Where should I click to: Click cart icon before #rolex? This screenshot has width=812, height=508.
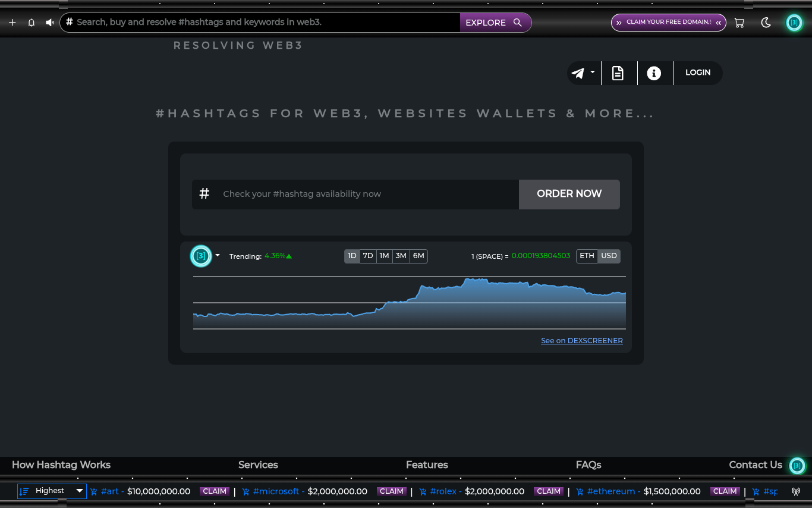[x=423, y=492]
